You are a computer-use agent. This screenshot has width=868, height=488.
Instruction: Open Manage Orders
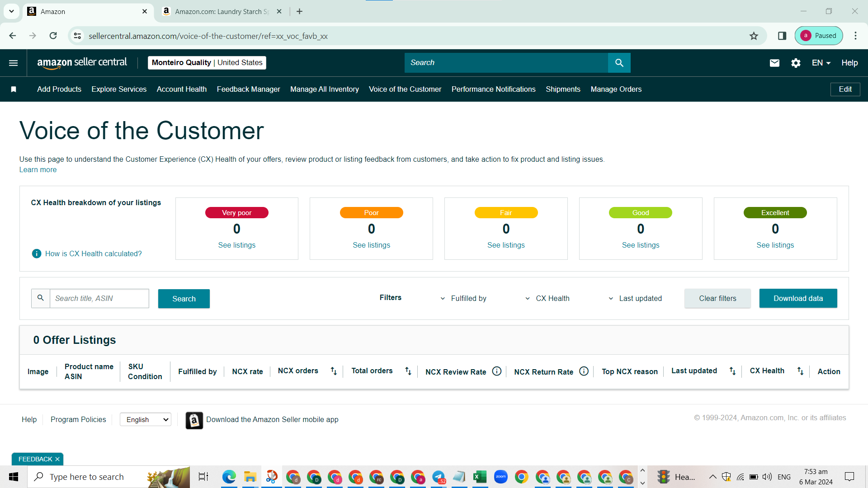(x=616, y=89)
